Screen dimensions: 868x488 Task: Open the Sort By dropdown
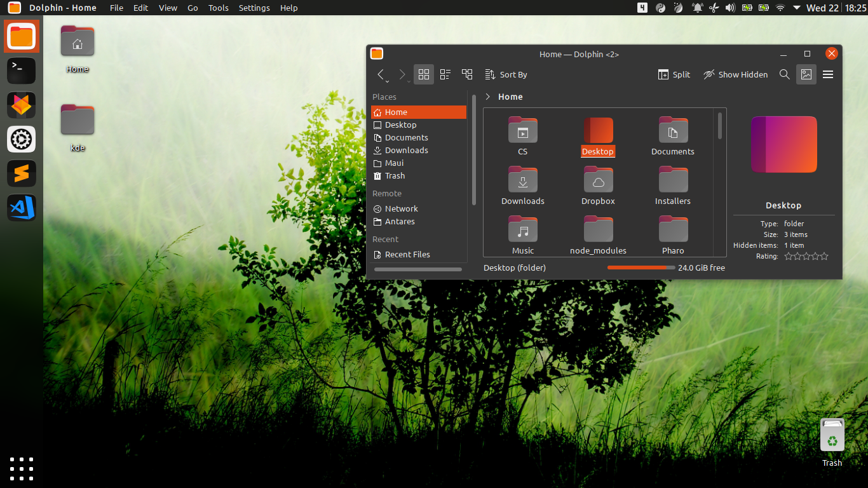coord(506,74)
